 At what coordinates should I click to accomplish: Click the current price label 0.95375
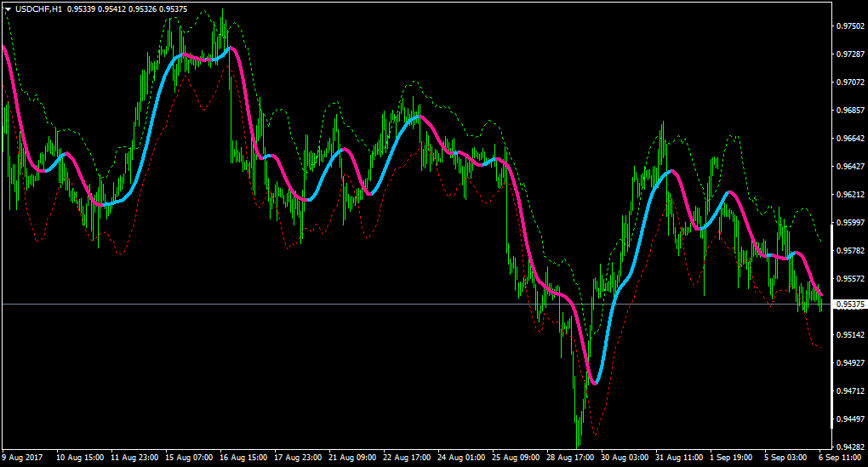point(850,305)
